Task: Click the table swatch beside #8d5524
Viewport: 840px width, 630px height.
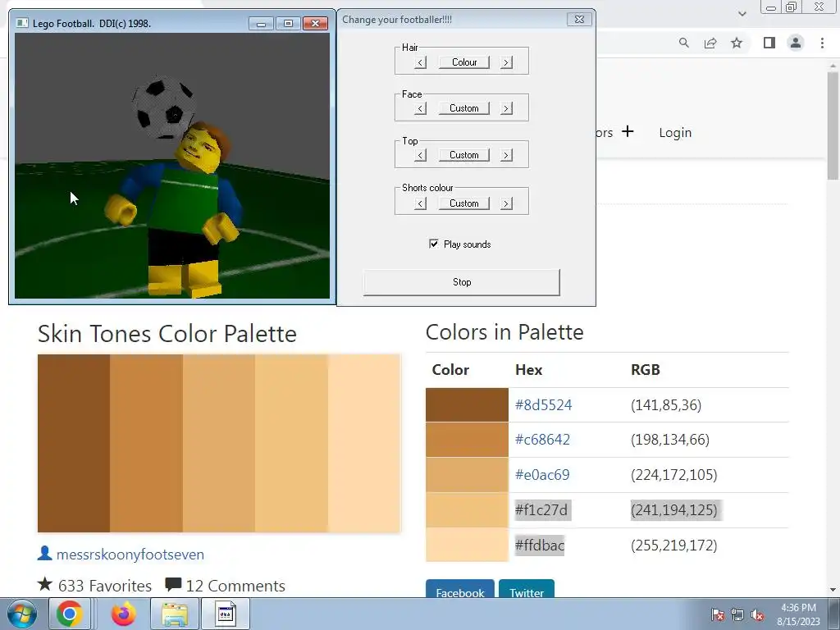Action: [467, 404]
